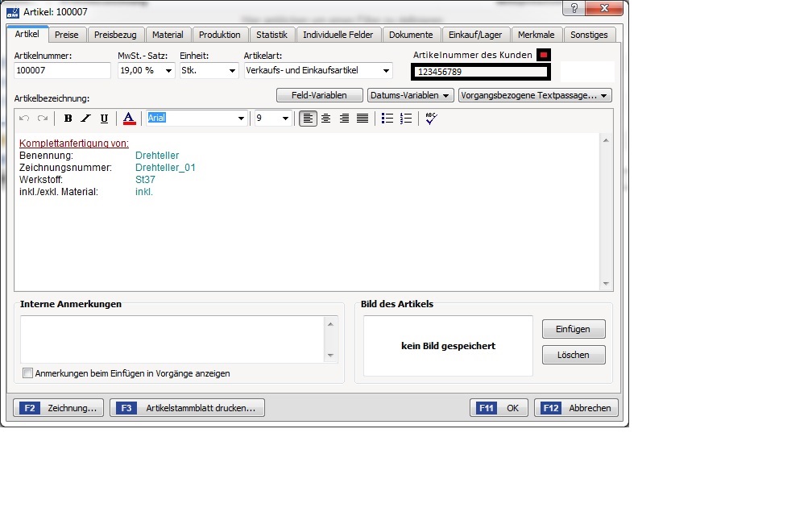
Task: Click the 'inkl.' value in the description
Action: (144, 192)
